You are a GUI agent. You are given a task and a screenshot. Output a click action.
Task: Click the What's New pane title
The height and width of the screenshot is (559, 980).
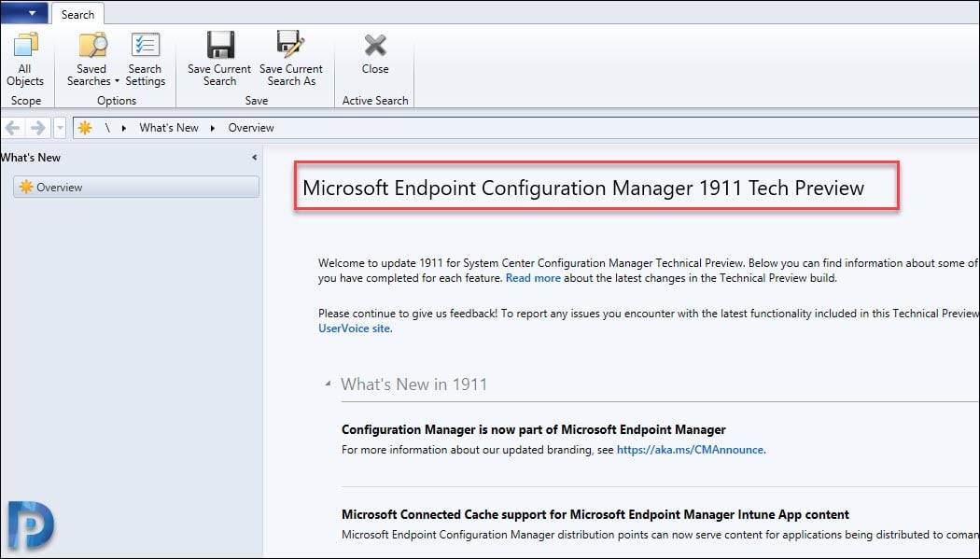(31, 158)
